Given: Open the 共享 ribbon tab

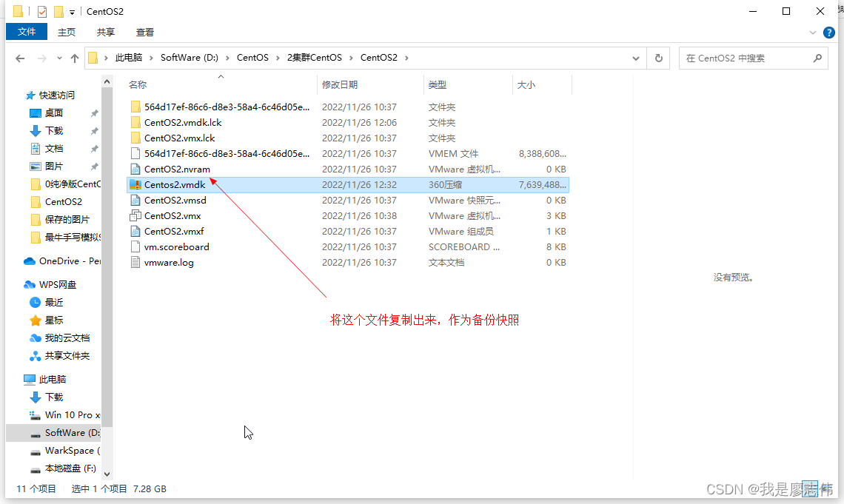Looking at the screenshot, I should [x=105, y=33].
